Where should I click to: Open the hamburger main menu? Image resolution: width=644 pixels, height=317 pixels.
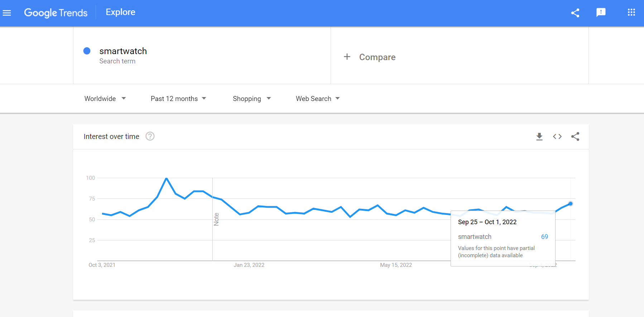pos(7,13)
